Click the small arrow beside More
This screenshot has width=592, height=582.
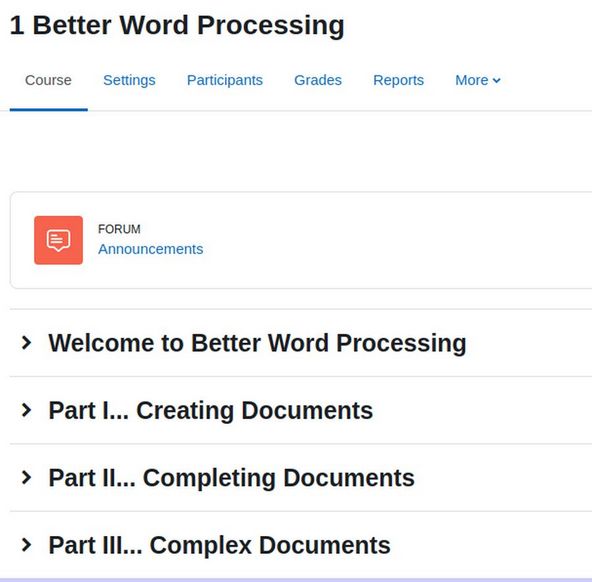[x=497, y=80]
